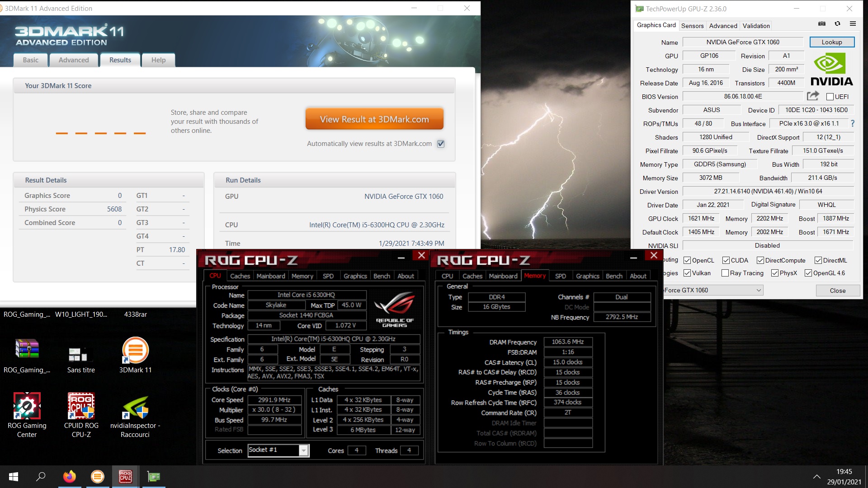Toggle the PhysX checkbox
The width and height of the screenshot is (868, 488).
click(775, 273)
